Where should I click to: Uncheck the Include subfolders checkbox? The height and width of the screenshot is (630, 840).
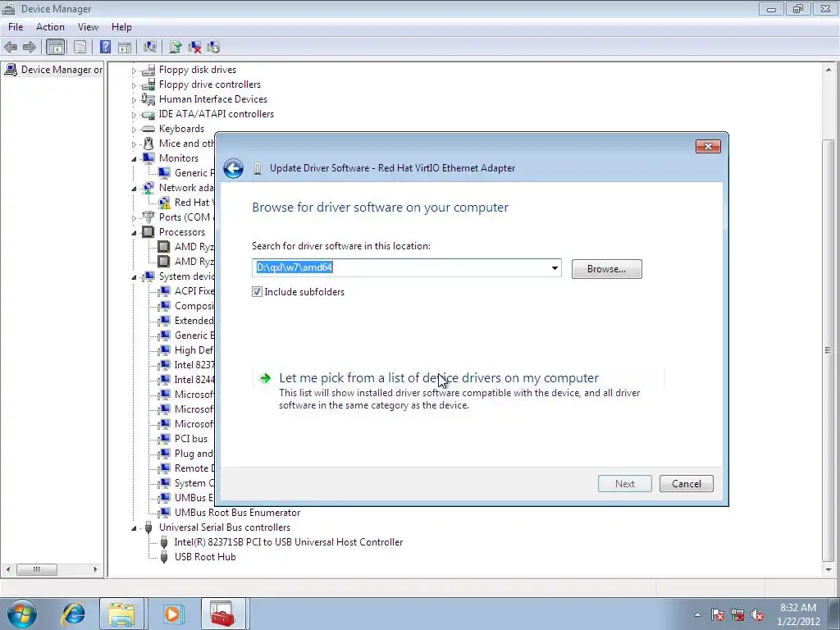pos(257,292)
